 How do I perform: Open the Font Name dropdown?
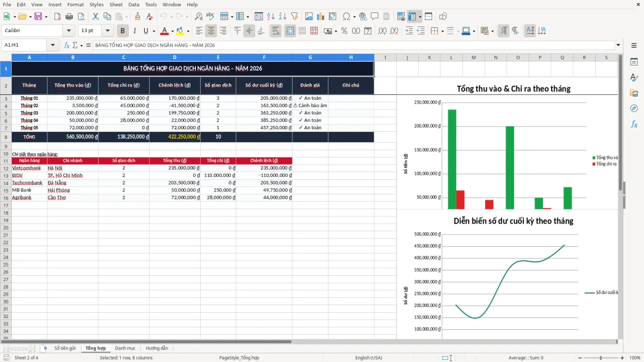(x=68, y=31)
